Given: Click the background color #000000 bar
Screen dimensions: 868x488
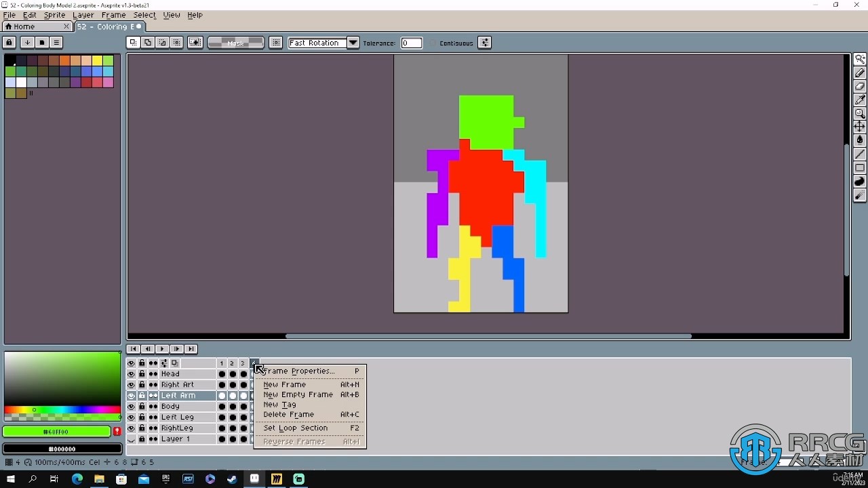Looking at the screenshot, I should [62, 449].
